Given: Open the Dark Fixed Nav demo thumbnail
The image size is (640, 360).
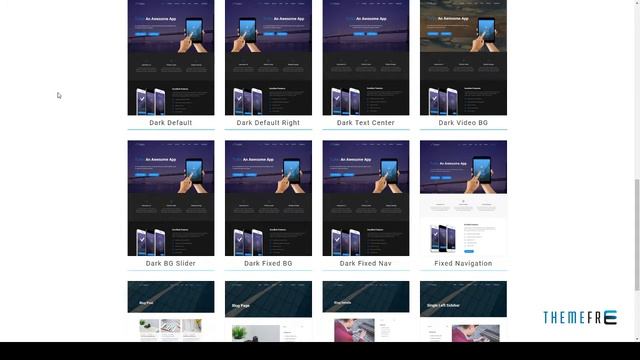Looking at the screenshot, I should point(366,198).
